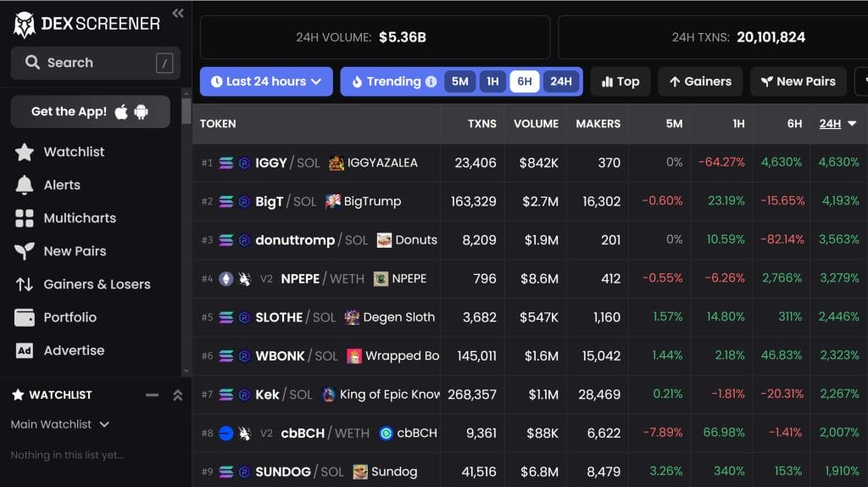The image size is (868, 487).
Task: Click the Apple app download icon
Action: click(x=121, y=112)
